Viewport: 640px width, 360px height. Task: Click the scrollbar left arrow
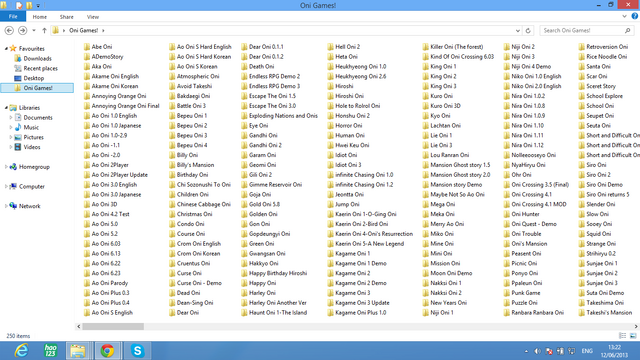tap(78, 327)
